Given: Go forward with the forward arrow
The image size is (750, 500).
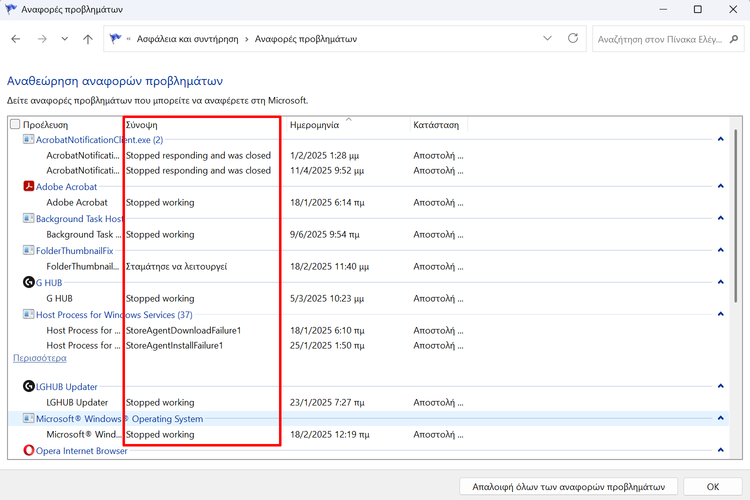Looking at the screenshot, I should pos(42,39).
